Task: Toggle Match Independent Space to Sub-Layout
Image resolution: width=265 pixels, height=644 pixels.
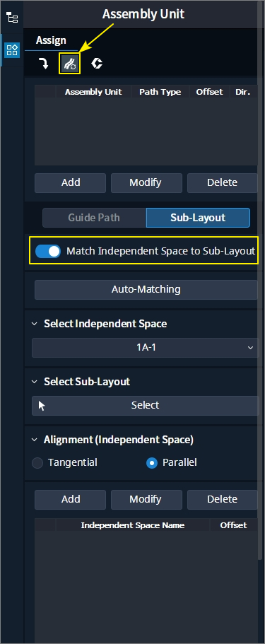Action: (47, 251)
